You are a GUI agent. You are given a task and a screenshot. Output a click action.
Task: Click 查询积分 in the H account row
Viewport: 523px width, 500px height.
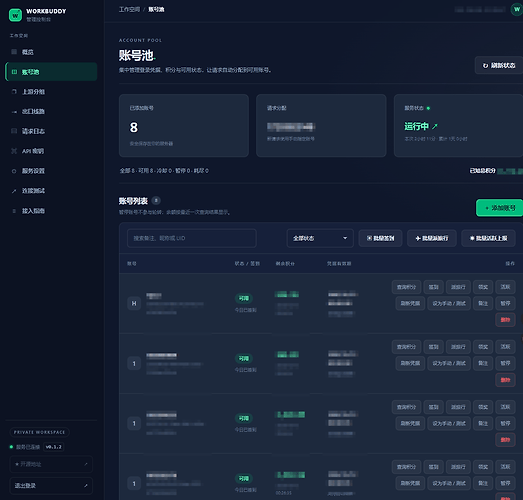pos(406,287)
